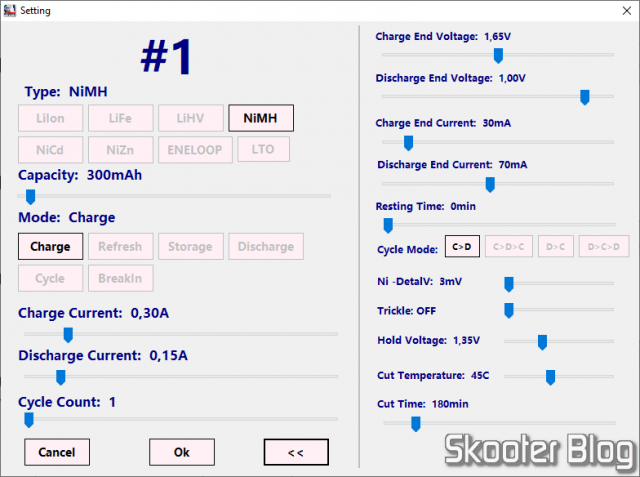Click the 'Discharge Current: 0,15A' label
The height and width of the screenshot is (477, 640).
pyautogui.click(x=103, y=355)
